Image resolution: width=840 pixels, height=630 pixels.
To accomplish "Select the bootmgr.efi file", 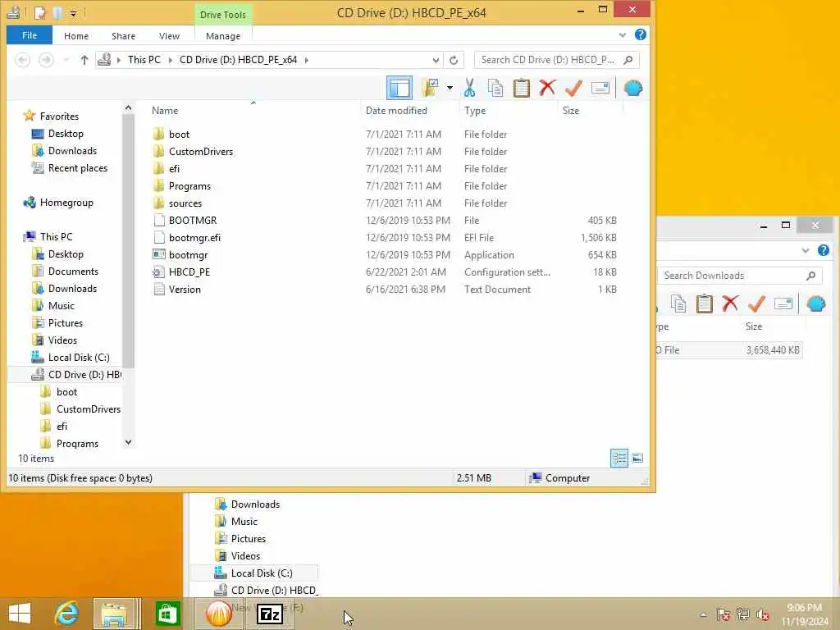I will tap(194, 238).
